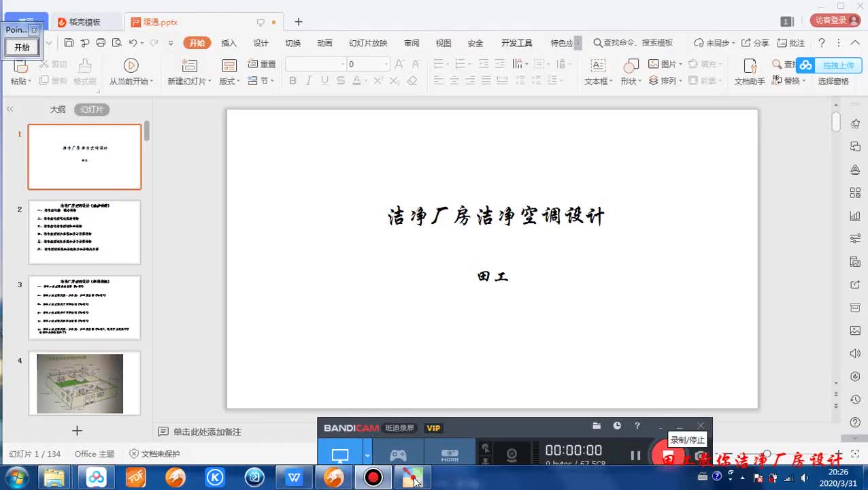868x490 pixels.
Task: Start slideshow with 从当前开始 play icon
Action: (x=131, y=65)
